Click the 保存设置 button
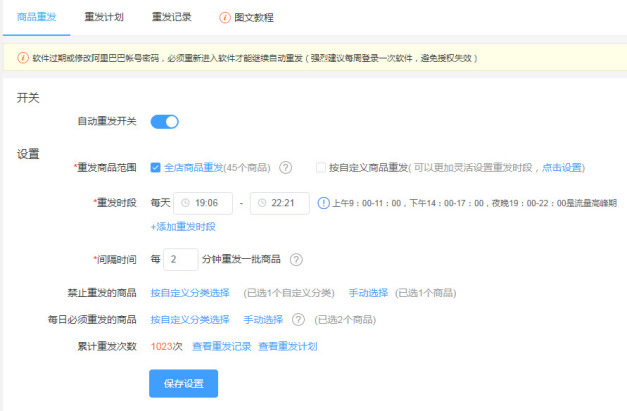The height and width of the screenshot is (411, 627). (183, 383)
